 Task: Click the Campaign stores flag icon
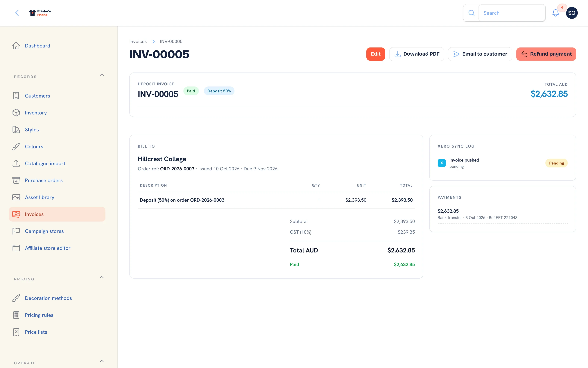click(x=16, y=231)
